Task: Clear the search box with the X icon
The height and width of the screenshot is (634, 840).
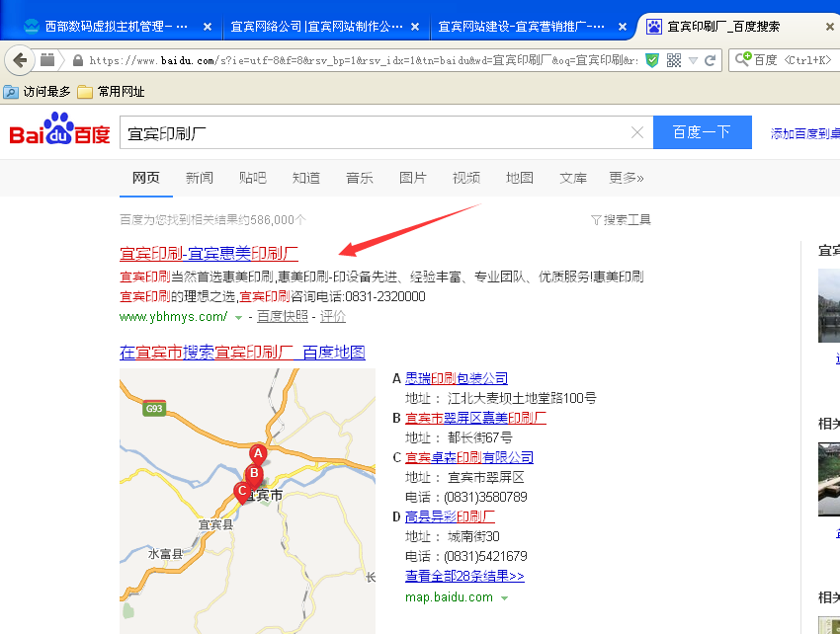Action: 637,132
